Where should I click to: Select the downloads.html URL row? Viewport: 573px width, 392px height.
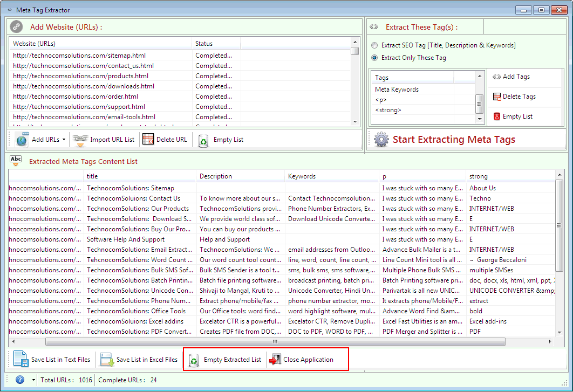pyautogui.click(x=180, y=86)
